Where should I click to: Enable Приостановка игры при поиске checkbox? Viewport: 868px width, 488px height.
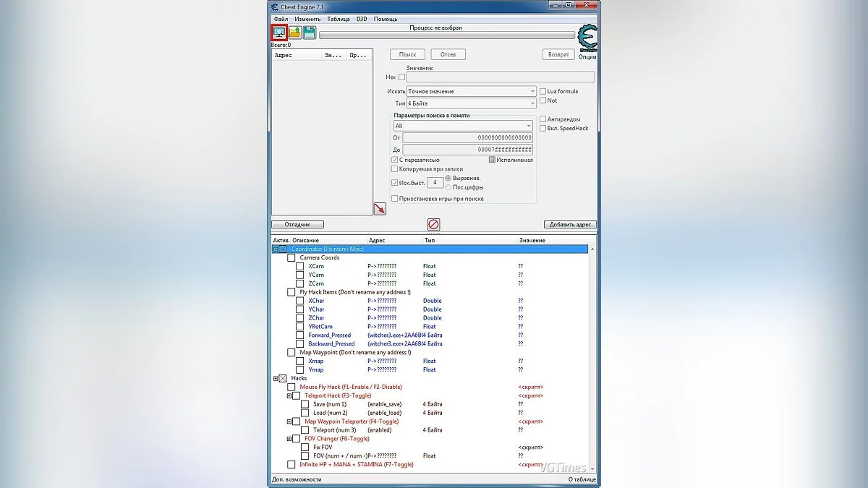(x=394, y=199)
